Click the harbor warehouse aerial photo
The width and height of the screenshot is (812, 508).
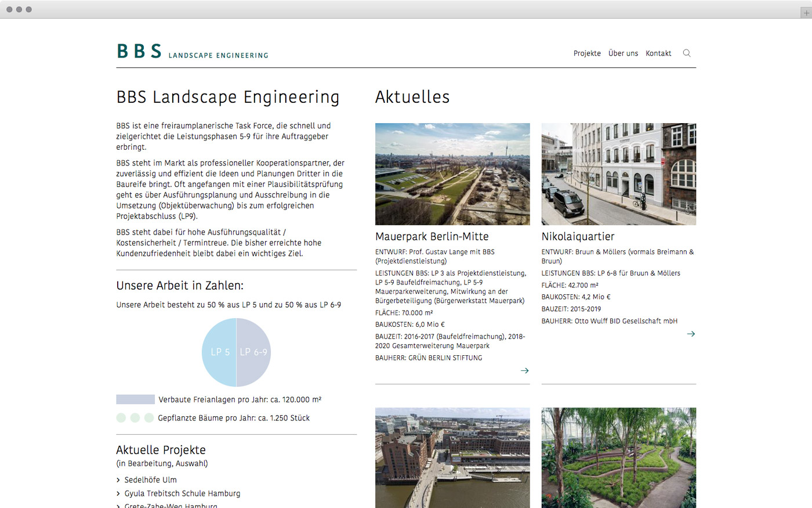pyautogui.click(x=452, y=457)
